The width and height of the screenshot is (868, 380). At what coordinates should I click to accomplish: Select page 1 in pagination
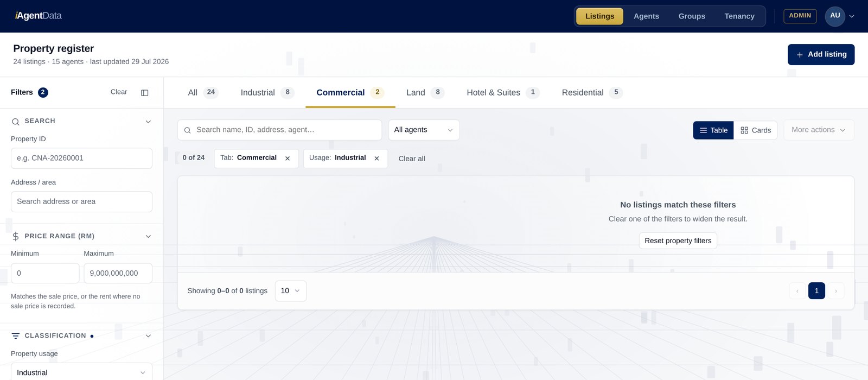(x=816, y=291)
